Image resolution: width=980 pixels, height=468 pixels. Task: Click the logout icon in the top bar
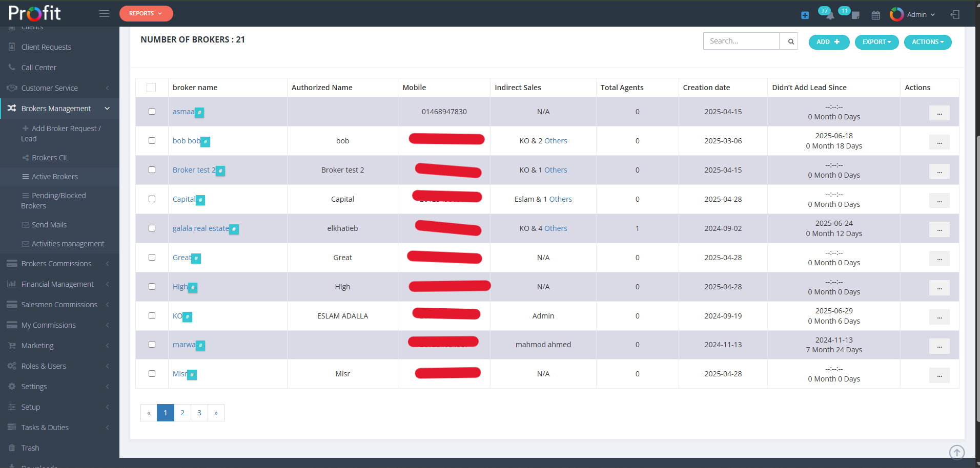(955, 14)
